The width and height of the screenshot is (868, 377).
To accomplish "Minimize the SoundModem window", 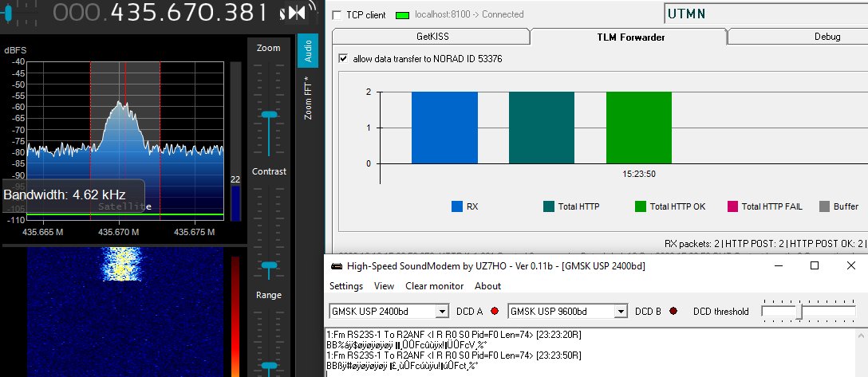I will tap(778, 266).
